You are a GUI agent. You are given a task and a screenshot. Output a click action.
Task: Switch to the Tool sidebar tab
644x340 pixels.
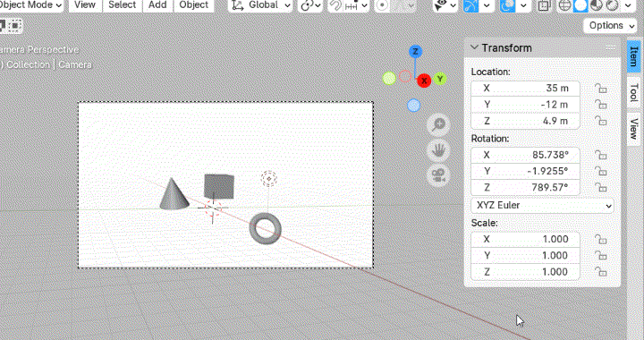(634, 93)
